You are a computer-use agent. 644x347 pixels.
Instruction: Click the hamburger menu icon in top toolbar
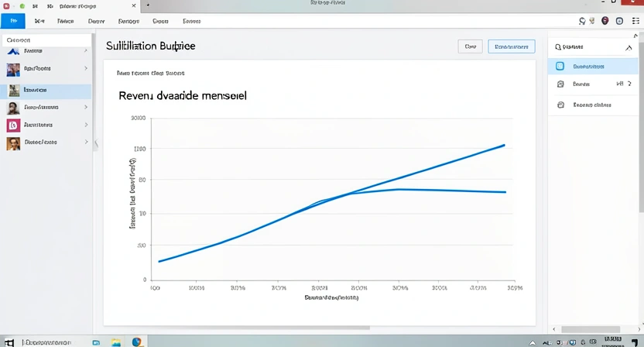tap(633, 22)
